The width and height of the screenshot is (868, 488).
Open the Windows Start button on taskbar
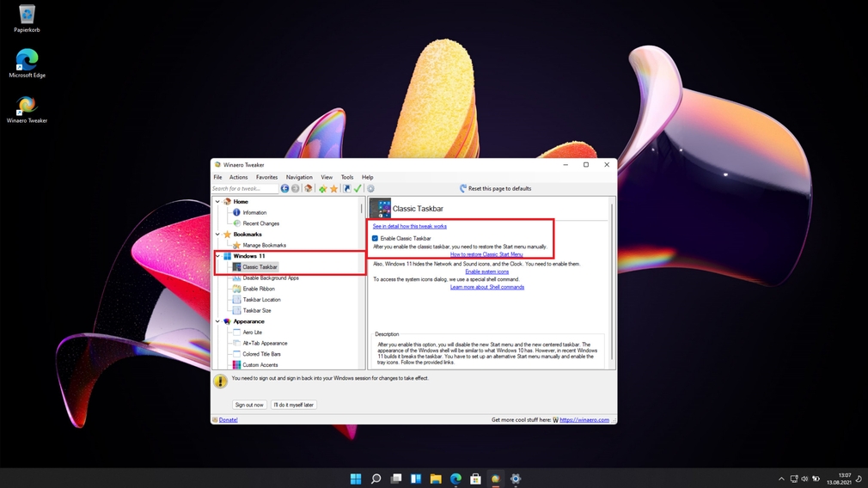click(x=356, y=479)
